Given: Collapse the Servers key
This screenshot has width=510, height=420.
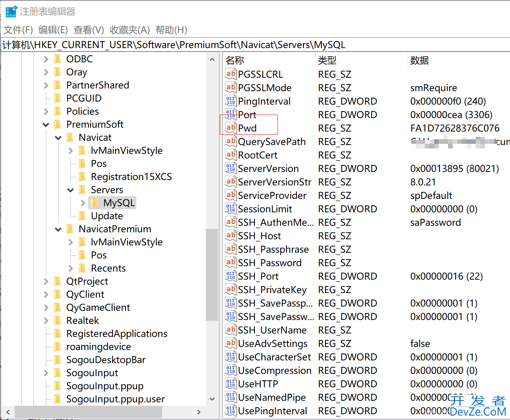Looking at the screenshot, I should pyautogui.click(x=70, y=190).
